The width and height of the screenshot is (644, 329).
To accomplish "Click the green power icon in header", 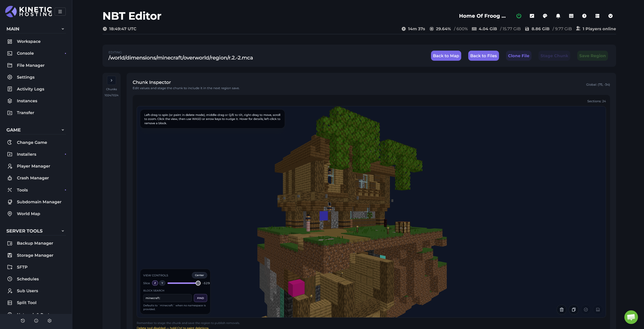I will [x=519, y=16].
